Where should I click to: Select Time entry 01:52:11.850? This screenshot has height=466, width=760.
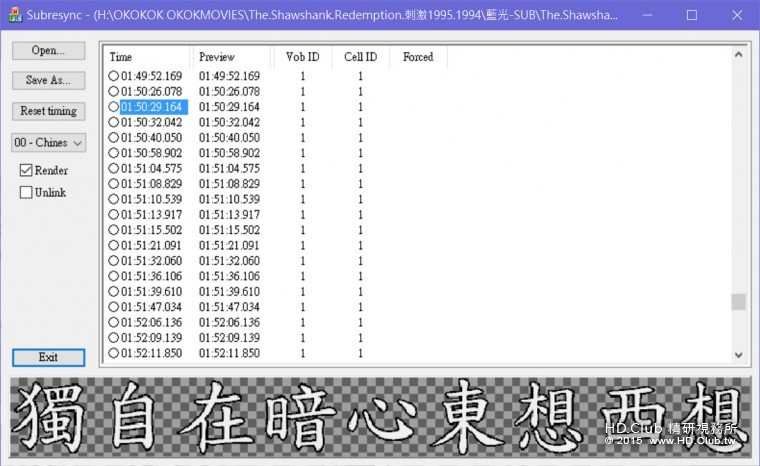tap(152, 353)
